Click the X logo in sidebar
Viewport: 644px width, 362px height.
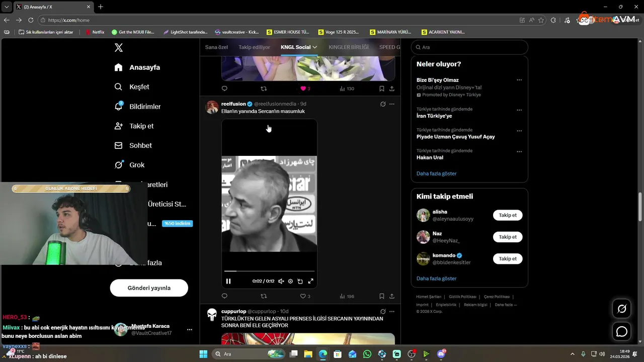[118, 48]
